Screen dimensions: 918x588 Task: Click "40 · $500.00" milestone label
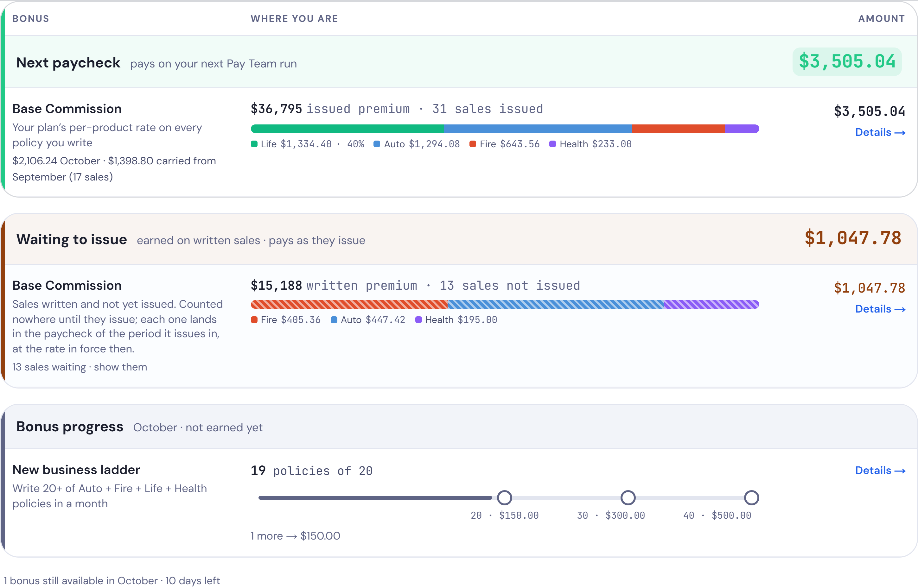click(x=717, y=515)
